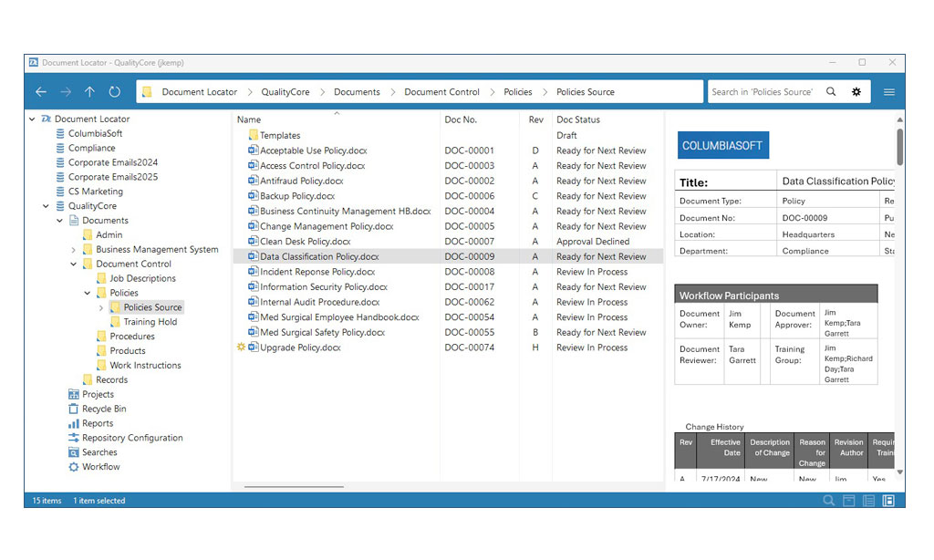Open the hamburger menu at top right
The height and width of the screenshot is (560, 934).
[887, 91]
